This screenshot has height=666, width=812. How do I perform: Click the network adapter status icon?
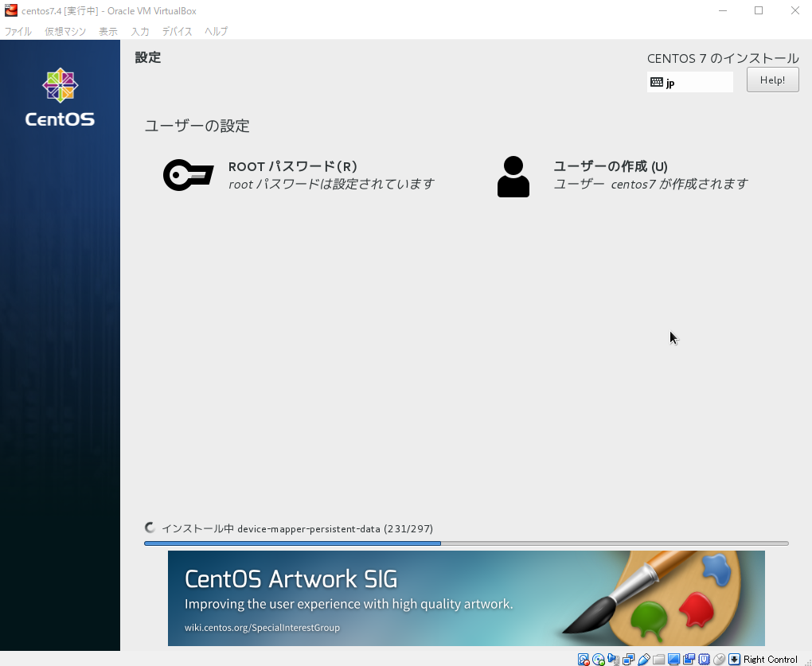(x=629, y=659)
